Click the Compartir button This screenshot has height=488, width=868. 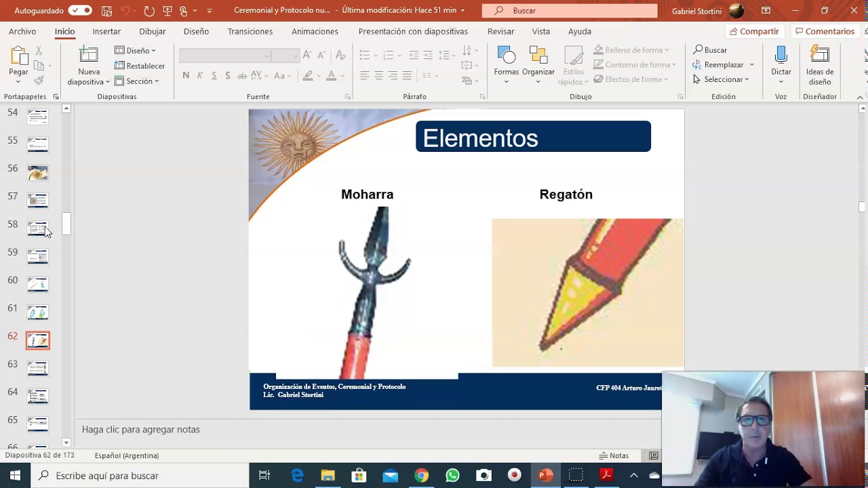point(754,31)
